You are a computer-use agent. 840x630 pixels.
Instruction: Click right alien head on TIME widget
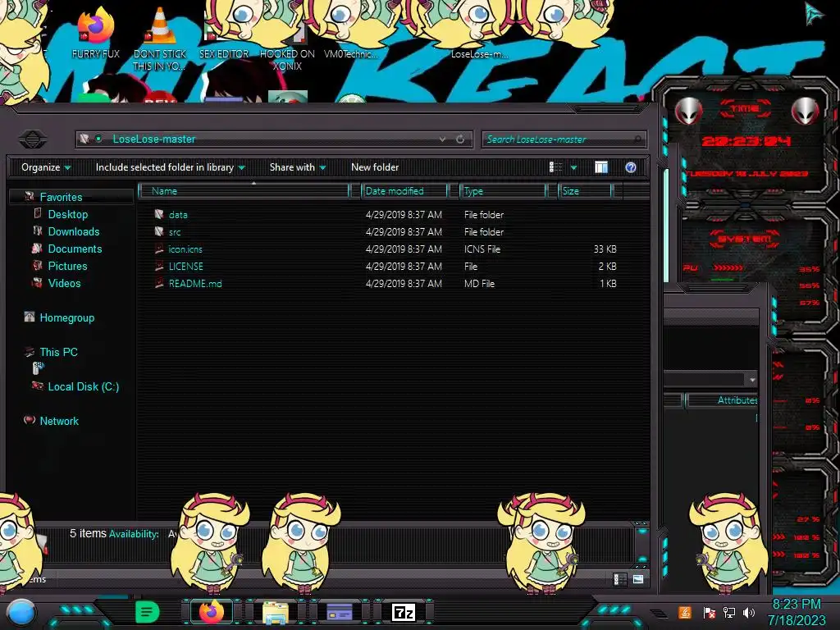tap(806, 111)
